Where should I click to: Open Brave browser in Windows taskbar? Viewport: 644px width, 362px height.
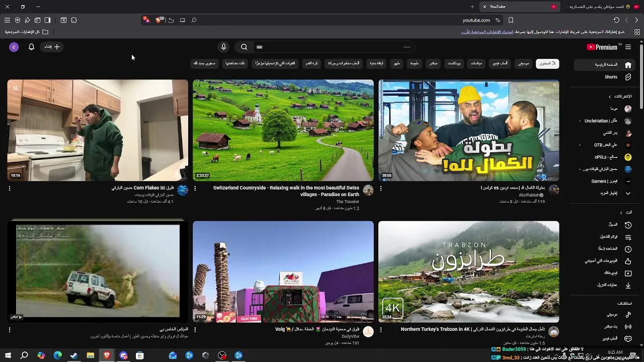coord(107,355)
